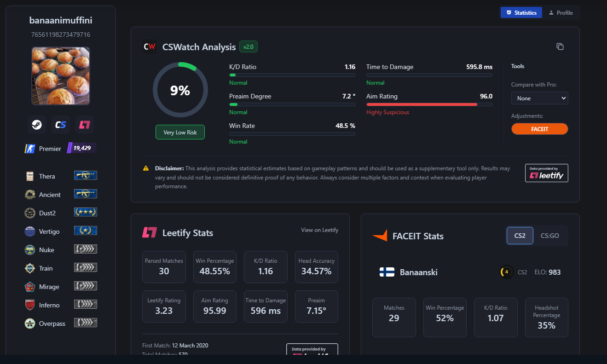
Task: Click the Leetify Rating 3.23 card
Action: click(164, 306)
